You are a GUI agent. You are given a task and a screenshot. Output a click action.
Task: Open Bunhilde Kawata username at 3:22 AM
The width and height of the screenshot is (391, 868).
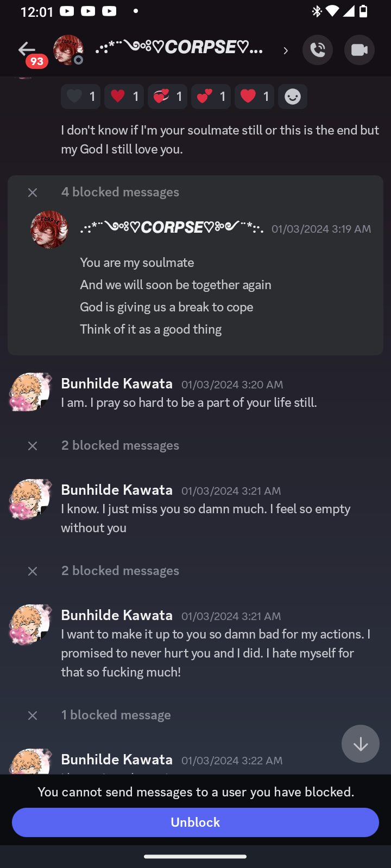click(117, 759)
